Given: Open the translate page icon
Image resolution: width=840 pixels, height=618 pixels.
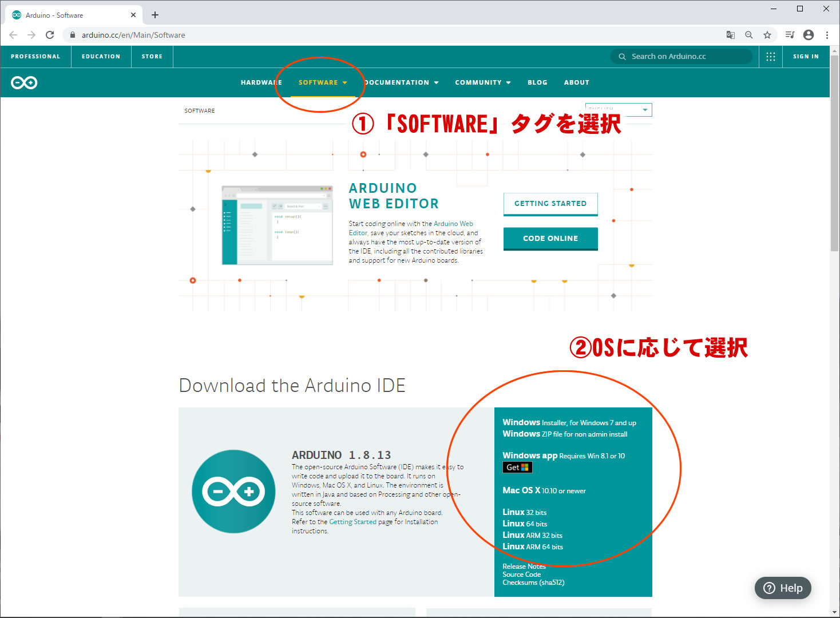Looking at the screenshot, I should coord(731,35).
